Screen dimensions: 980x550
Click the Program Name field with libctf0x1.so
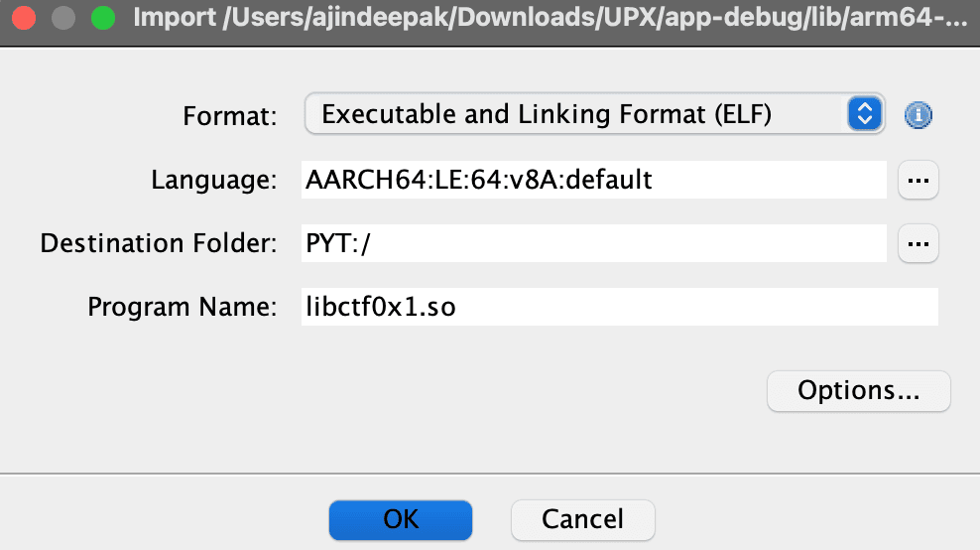click(x=619, y=307)
